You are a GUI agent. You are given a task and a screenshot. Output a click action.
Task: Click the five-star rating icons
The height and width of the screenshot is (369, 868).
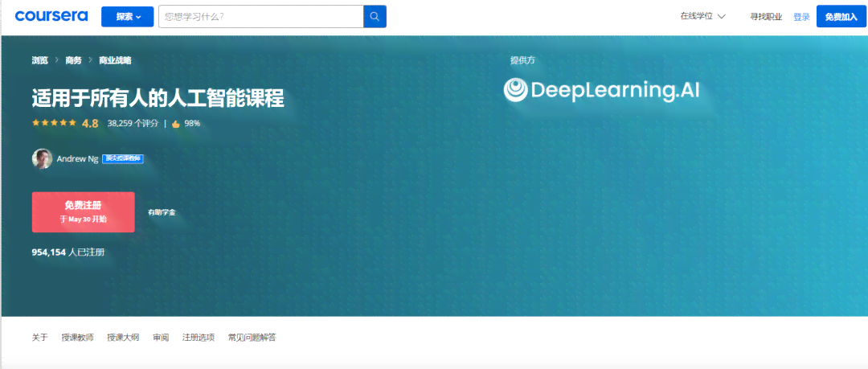[54, 123]
